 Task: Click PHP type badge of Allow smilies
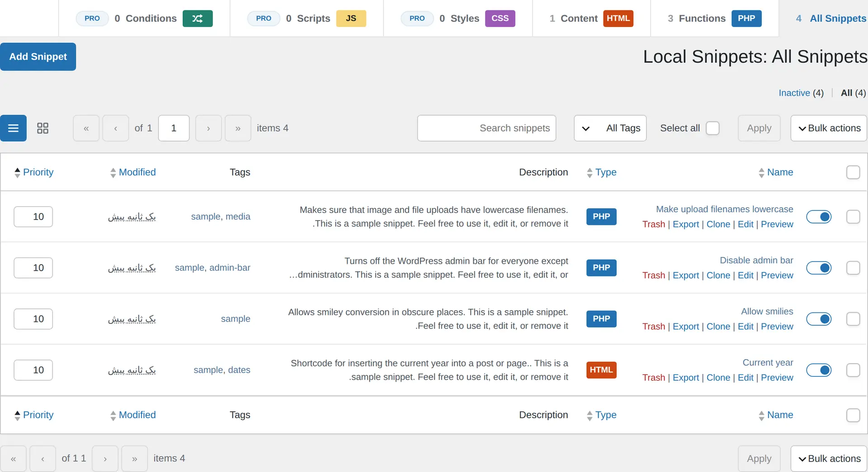click(601, 319)
